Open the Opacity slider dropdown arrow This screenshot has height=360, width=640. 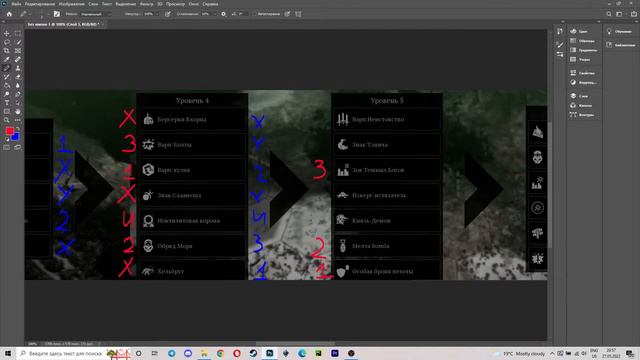(x=157, y=14)
